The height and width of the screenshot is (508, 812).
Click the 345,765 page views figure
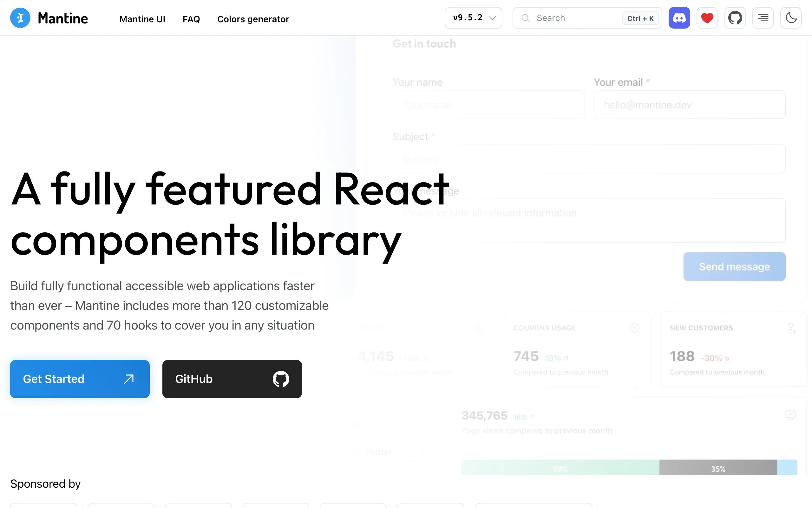485,416
